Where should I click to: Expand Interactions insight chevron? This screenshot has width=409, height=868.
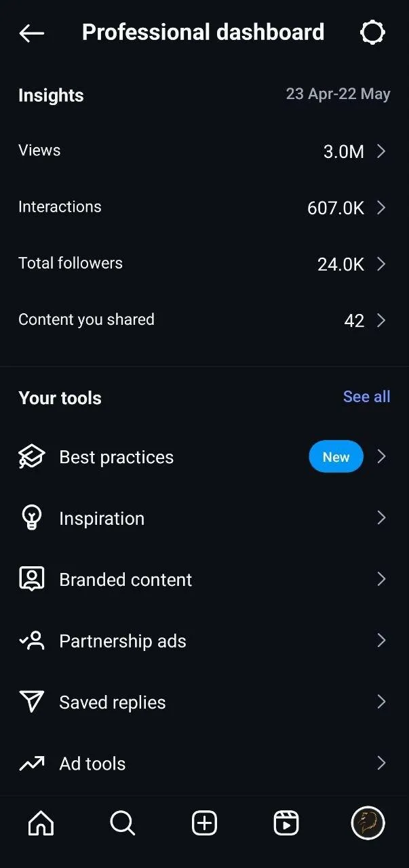[x=381, y=208]
